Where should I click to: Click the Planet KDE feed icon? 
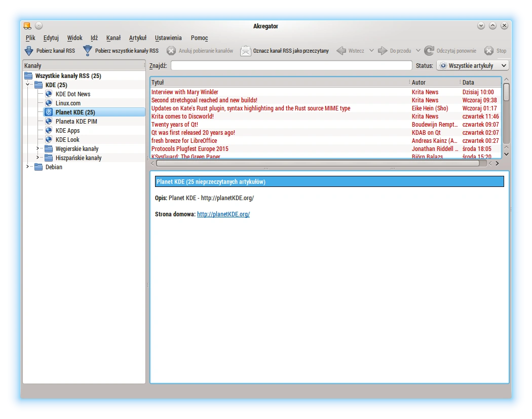pyautogui.click(x=49, y=112)
